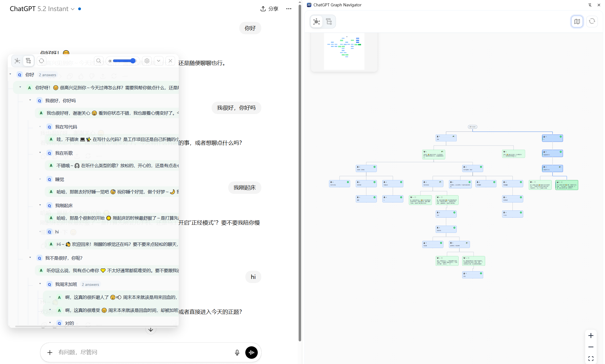605x364 pixels.
Task: Switch Graph Navigator to tree layout view
Action: pos(329,22)
